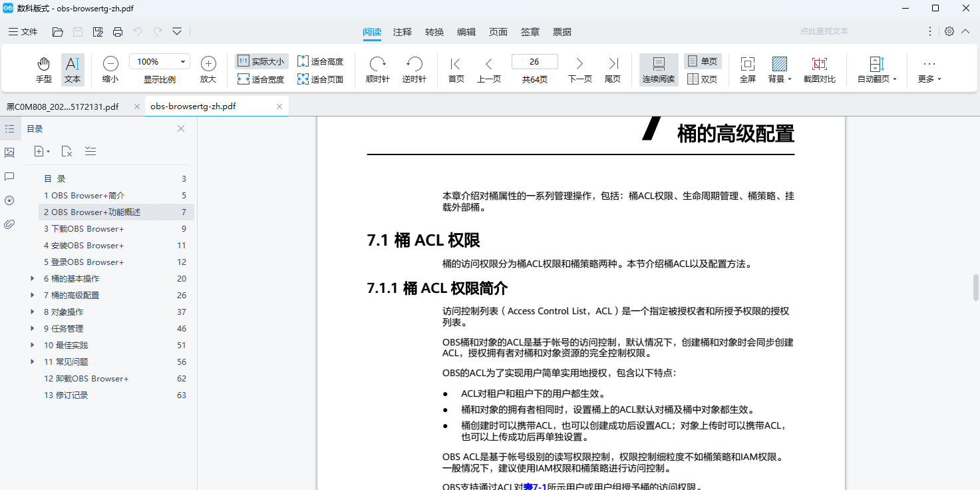
Task: Expand outline item 11 常见问题
Action: 32,362
